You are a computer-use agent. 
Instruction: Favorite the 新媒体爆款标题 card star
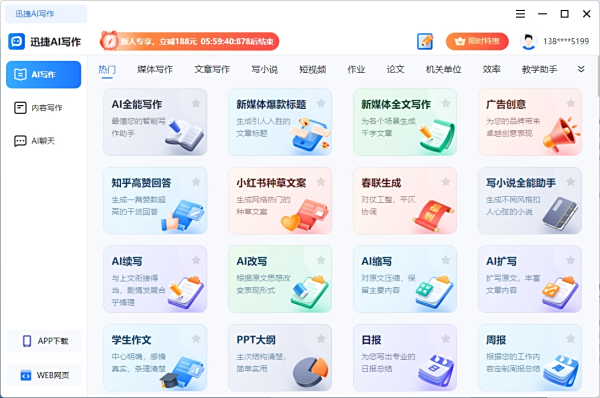[x=321, y=103]
